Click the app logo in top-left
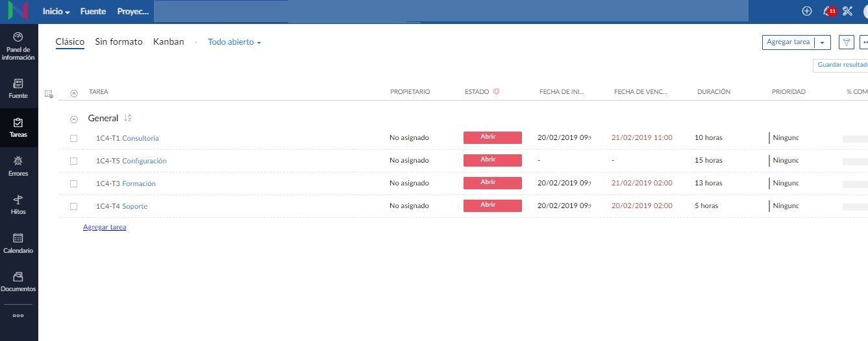 [18, 11]
